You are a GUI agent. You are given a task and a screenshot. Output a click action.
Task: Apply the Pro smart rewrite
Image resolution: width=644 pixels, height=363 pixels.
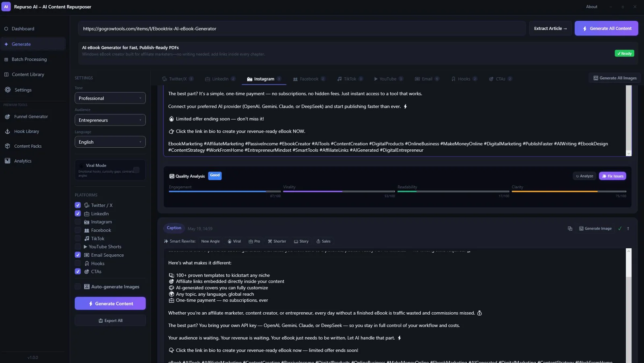[x=254, y=241]
